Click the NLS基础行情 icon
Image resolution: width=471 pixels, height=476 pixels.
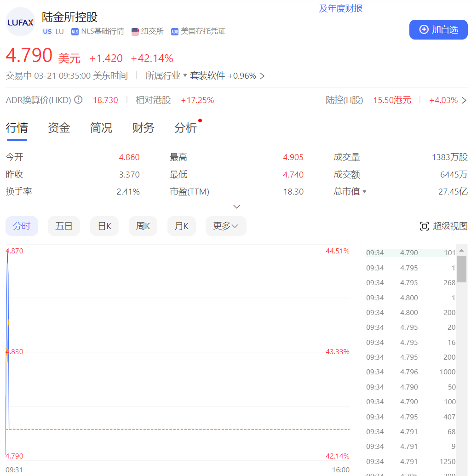tap(75, 32)
